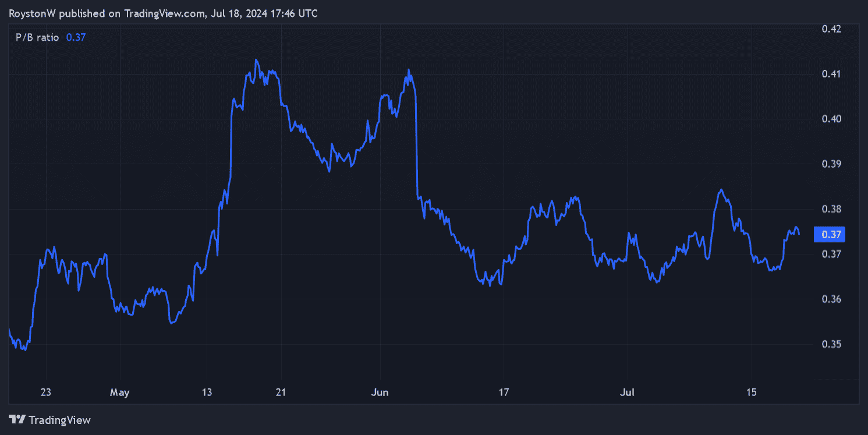
Task: Open the TradingView wordmark link at bottom
Action: 59,420
